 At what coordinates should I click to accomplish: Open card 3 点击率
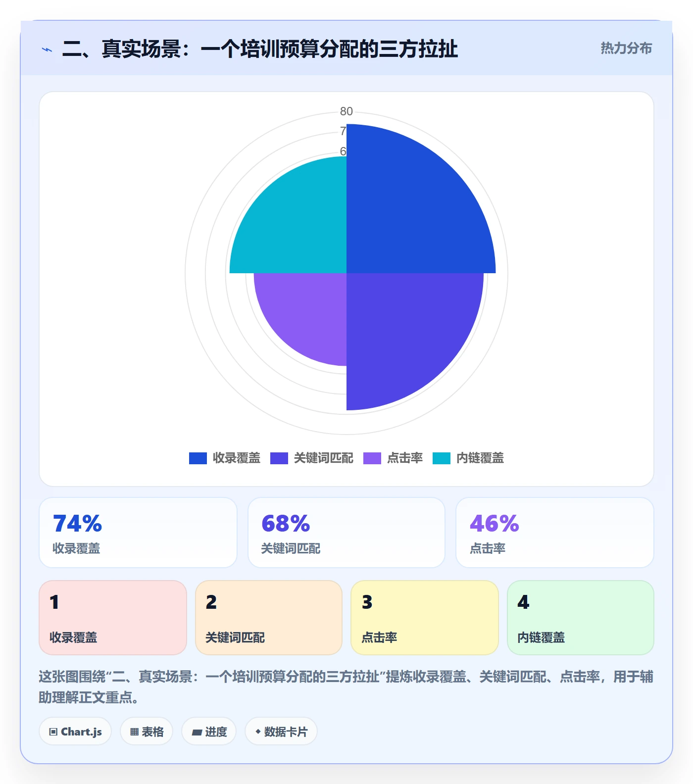pos(425,618)
